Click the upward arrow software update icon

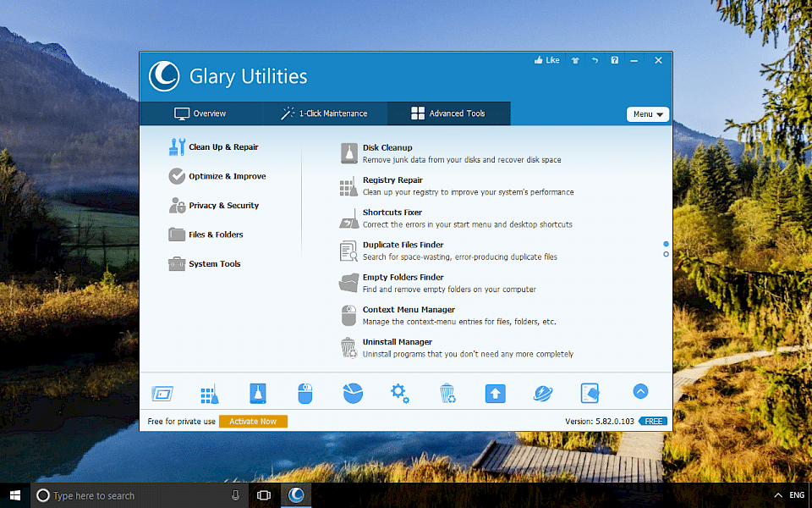point(495,394)
